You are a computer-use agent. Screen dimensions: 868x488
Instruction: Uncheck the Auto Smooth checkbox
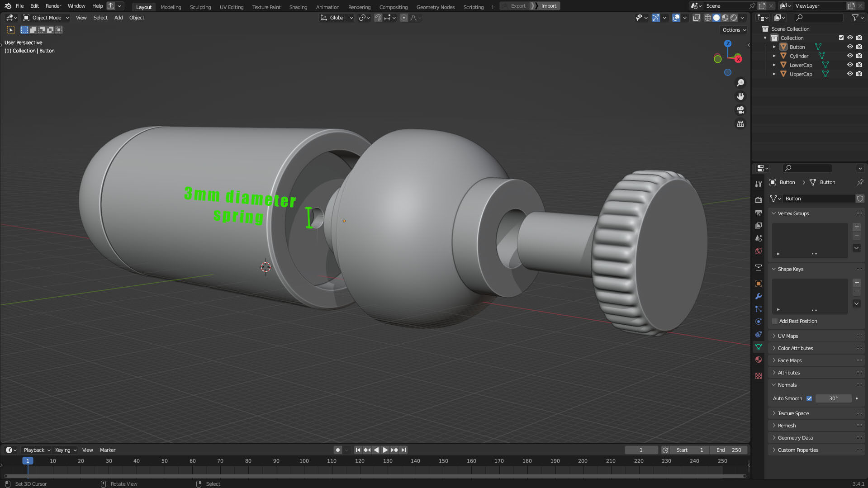pyautogui.click(x=809, y=398)
